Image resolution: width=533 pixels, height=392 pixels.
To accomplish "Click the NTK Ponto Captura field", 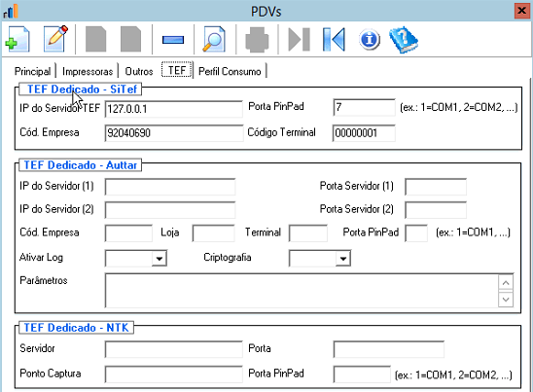I will click(174, 374).
